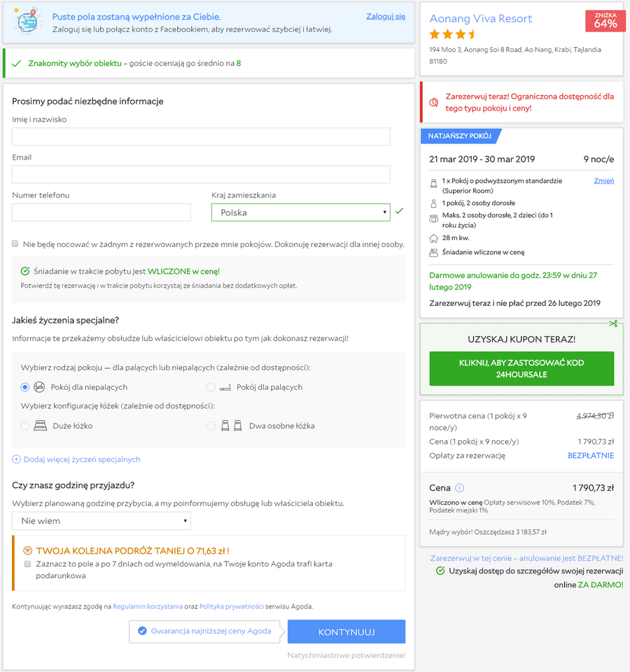Expand the arrival time dropdown Nie wiem
The image size is (630, 672).
click(101, 521)
